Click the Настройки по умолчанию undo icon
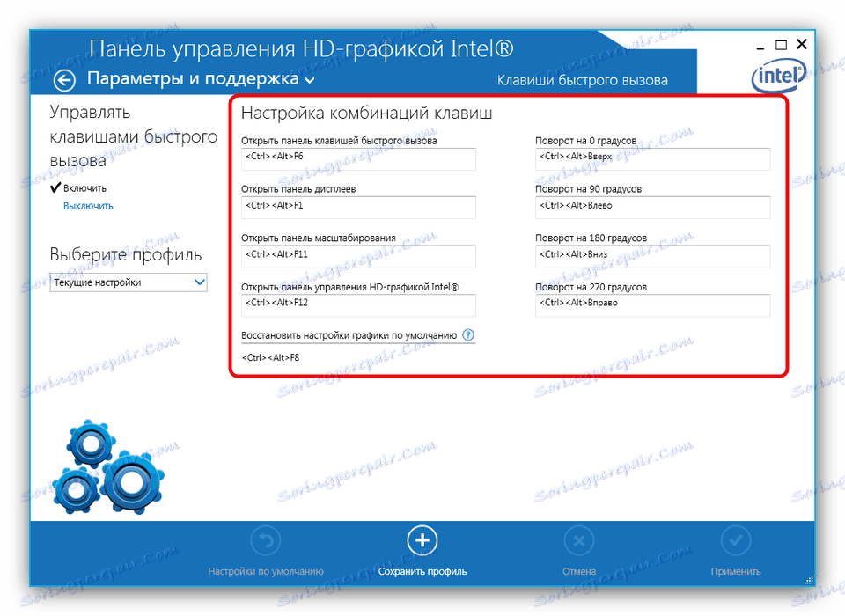845x616 pixels. (x=266, y=540)
